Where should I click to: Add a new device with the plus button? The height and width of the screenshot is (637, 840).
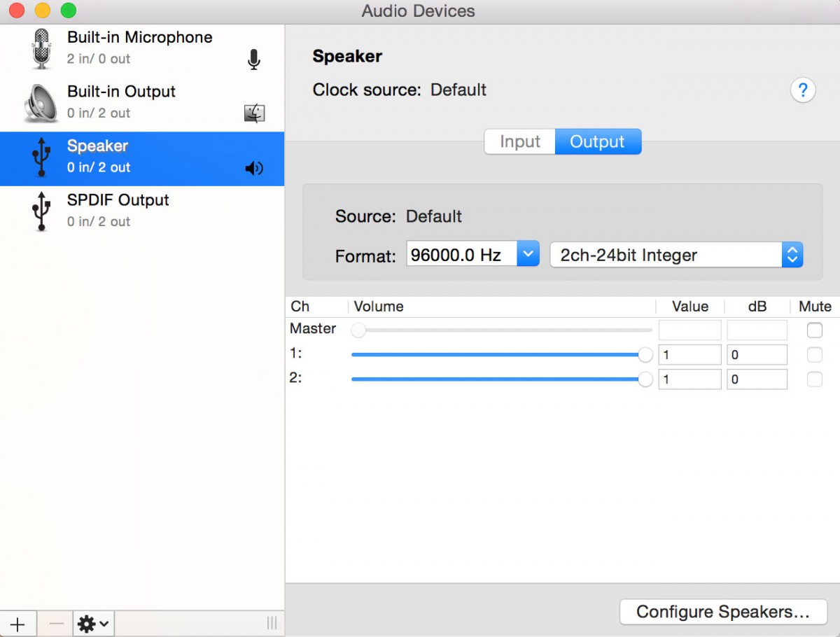click(x=18, y=624)
